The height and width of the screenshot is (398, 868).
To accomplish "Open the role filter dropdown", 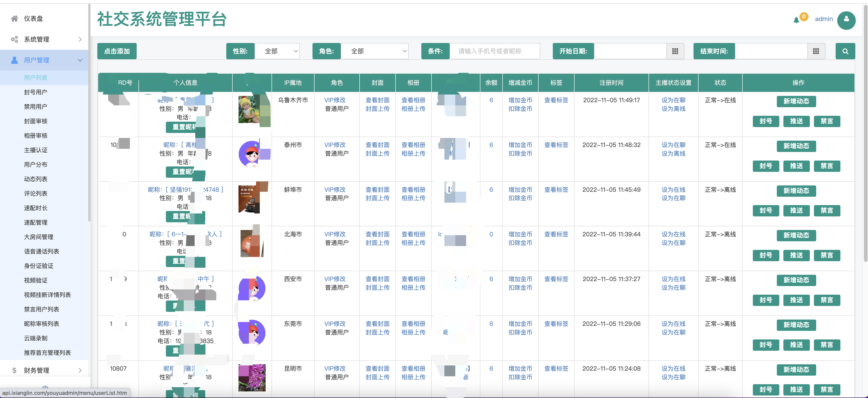I will tap(374, 51).
